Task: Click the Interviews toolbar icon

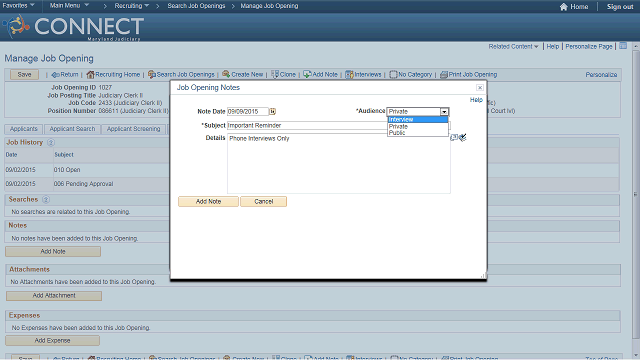Action: point(349,74)
